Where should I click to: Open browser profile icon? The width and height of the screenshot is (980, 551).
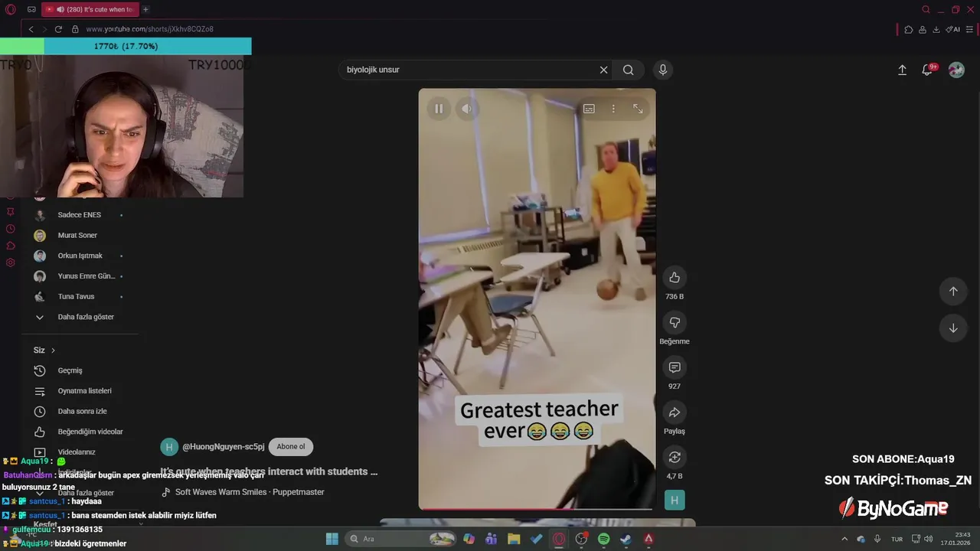923,29
